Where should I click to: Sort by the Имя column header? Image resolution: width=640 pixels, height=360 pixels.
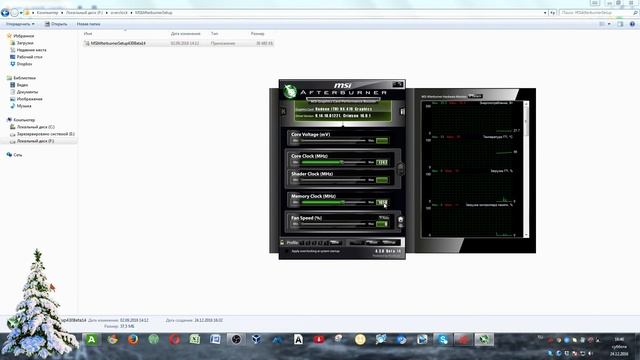[88, 33]
